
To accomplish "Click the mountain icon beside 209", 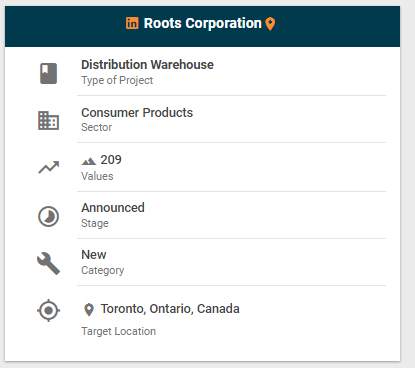I will click(x=89, y=161).
